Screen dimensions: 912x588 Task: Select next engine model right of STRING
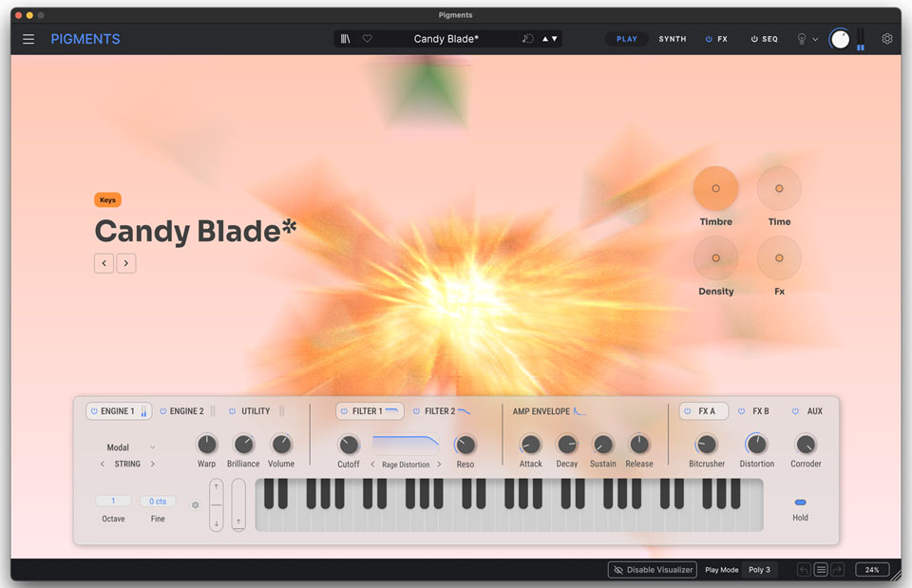(152, 465)
